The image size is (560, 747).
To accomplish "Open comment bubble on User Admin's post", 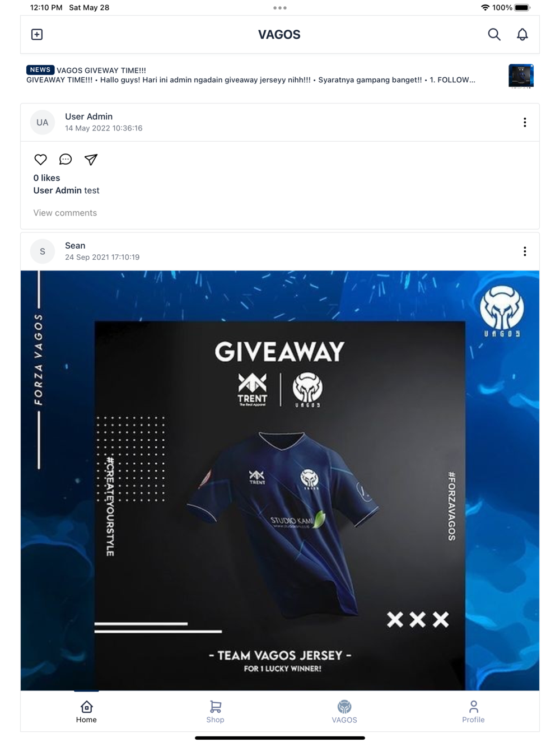I will (66, 160).
